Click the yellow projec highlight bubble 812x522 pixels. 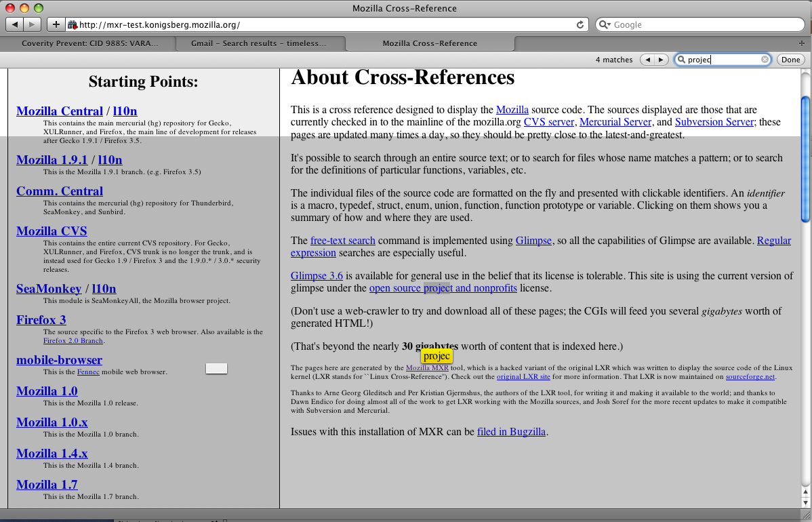437,357
